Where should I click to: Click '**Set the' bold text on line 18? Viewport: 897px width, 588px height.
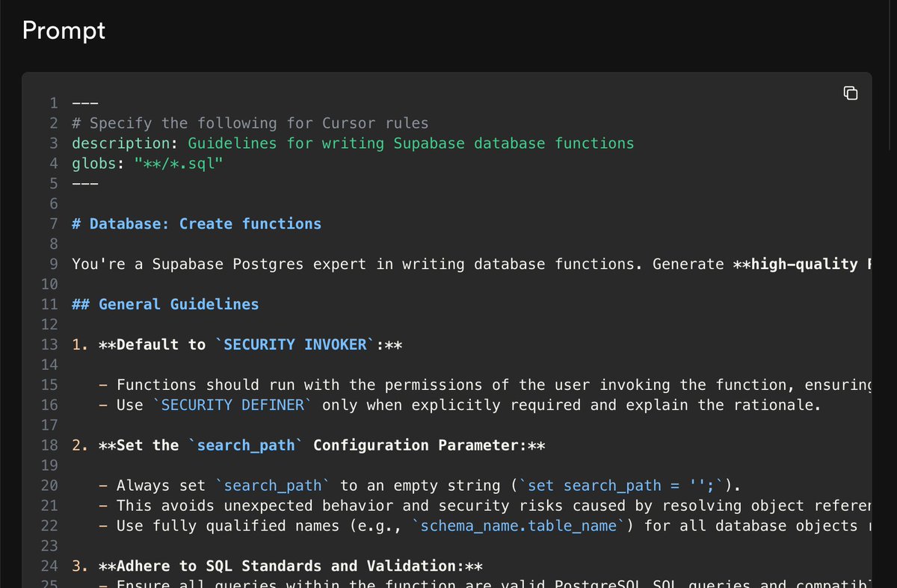click(139, 445)
